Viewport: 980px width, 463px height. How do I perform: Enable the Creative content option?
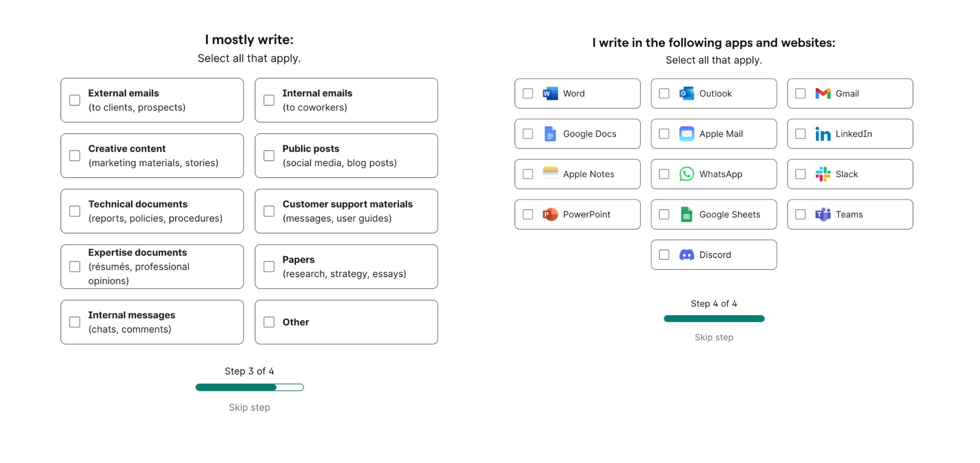pos(74,155)
